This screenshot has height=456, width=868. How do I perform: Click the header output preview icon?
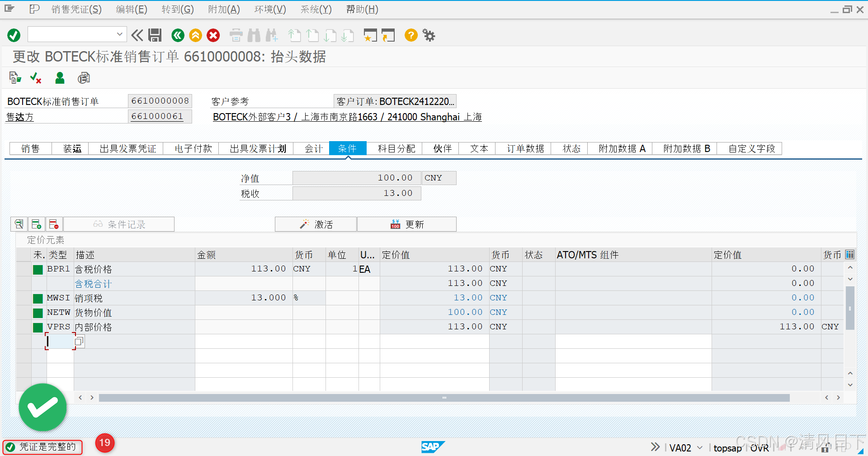pyautogui.click(x=84, y=78)
